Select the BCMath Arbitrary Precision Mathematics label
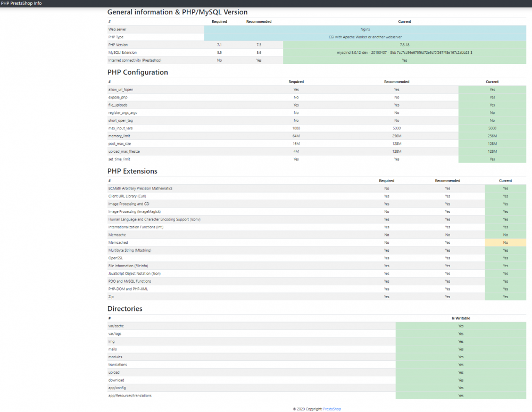Image resolution: width=532 pixels, height=412 pixels. tap(140, 188)
